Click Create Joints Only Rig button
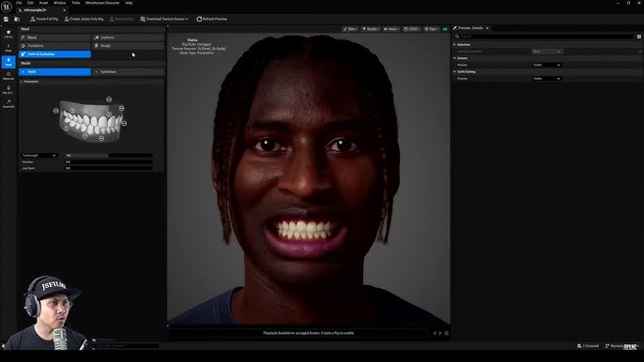This screenshot has height=362, width=644. 84,19
